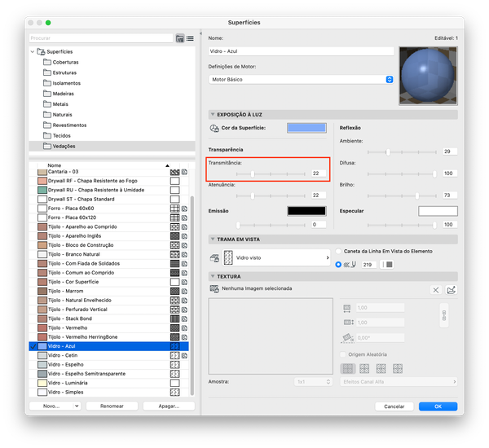Open the Revestimentos folder
The height and width of the screenshot is (448, 489).
65,125
